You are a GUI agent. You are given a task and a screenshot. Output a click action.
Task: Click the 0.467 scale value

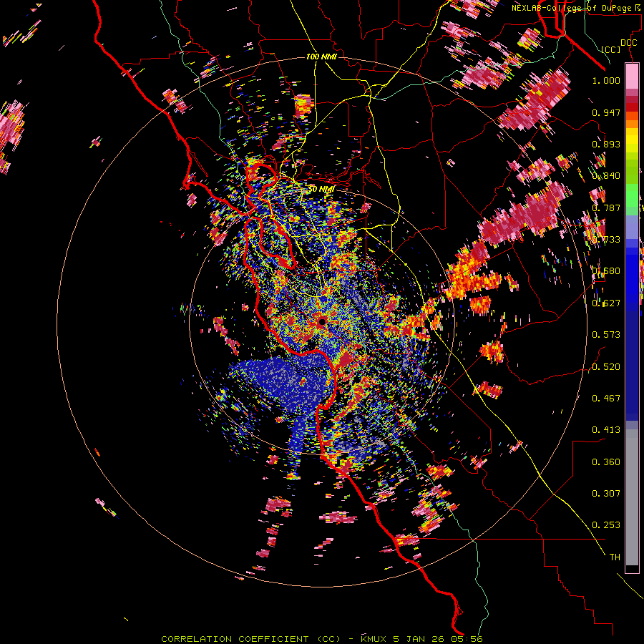coord(606,398)
